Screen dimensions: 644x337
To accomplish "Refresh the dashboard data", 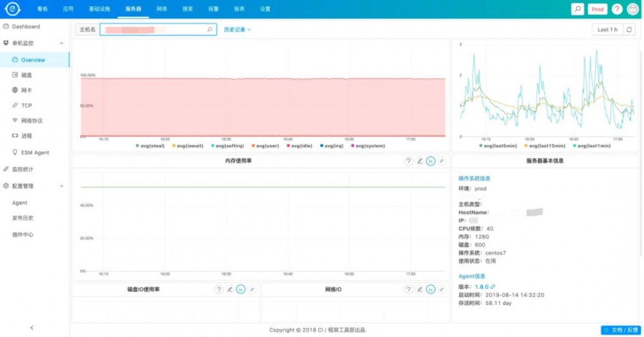I will coord(629,30).
